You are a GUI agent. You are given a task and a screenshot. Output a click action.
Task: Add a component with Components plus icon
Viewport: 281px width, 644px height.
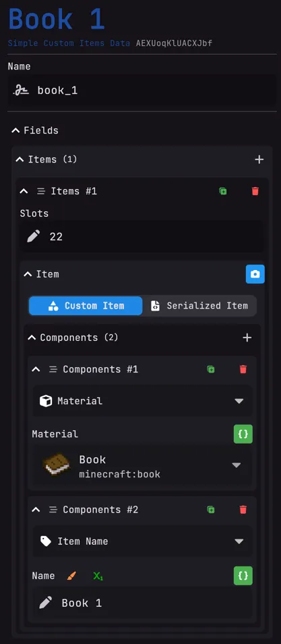(247, 338)
